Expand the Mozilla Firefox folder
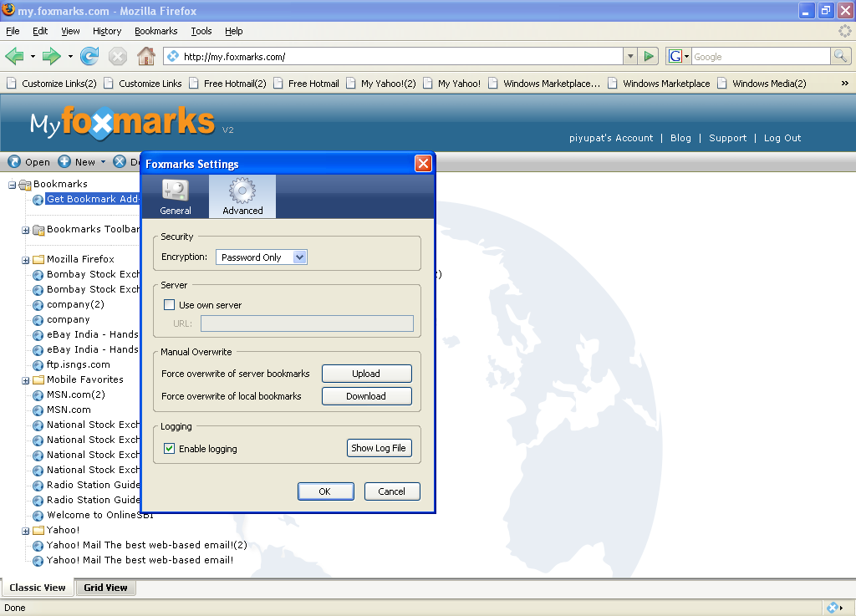 point(26,260)
